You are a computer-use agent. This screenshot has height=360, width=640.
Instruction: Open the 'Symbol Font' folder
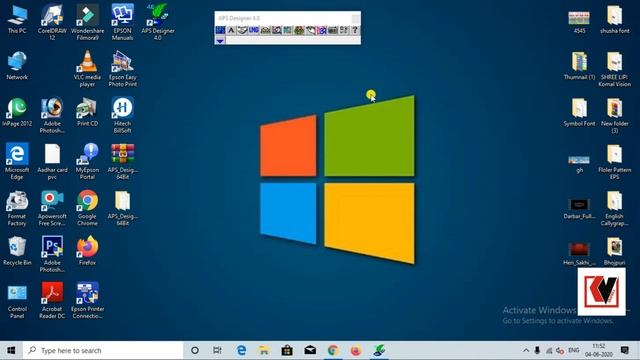coord(579,112)
